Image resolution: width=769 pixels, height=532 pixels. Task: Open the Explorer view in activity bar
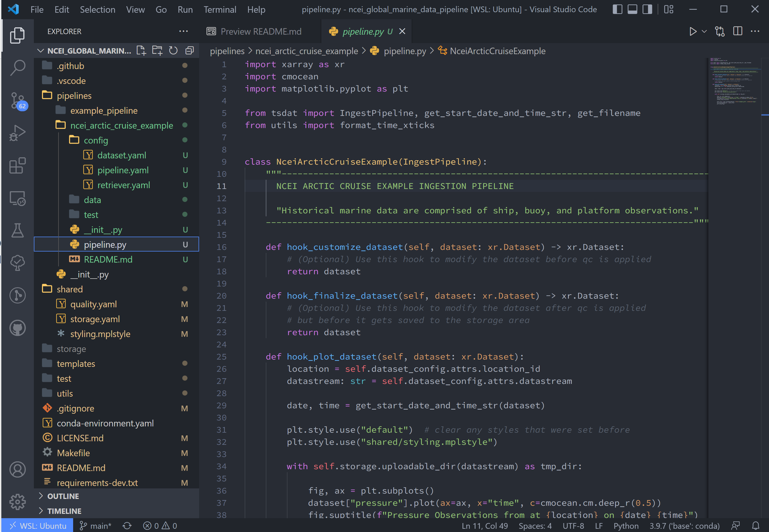click(17, 35)
